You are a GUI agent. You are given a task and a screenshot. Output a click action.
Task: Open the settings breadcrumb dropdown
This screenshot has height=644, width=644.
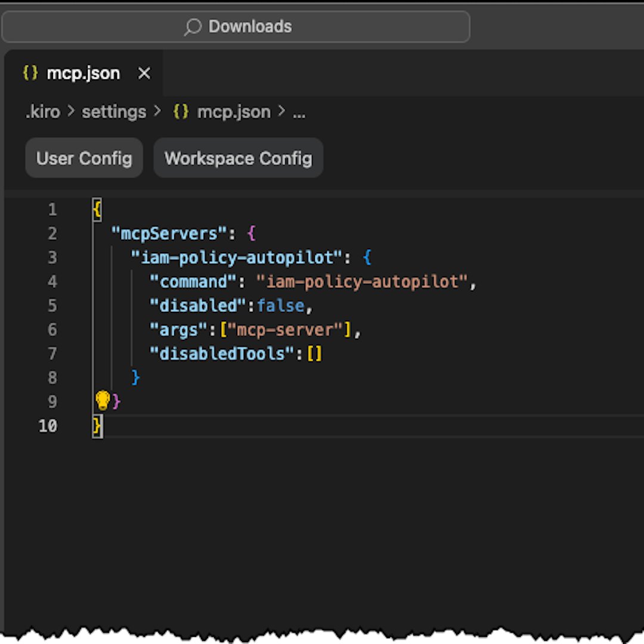point(113,112)
